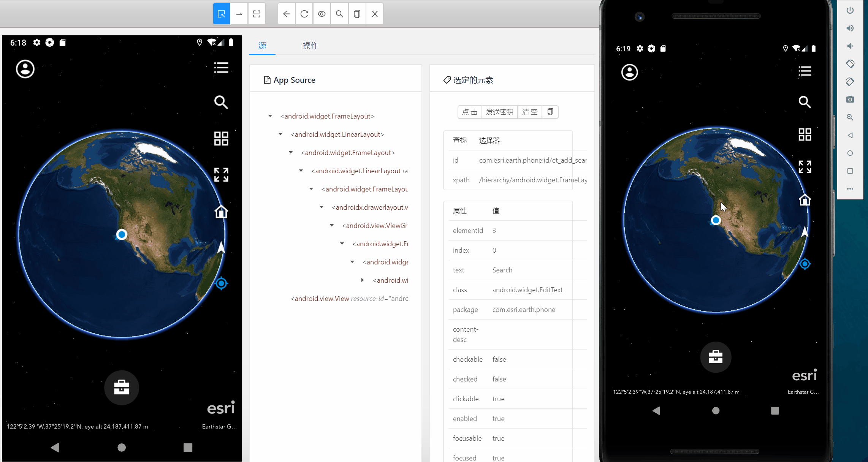Tap the toolbox button on emulator phone
The height and width of the screenshot is (462, 868).
point(716,357)
